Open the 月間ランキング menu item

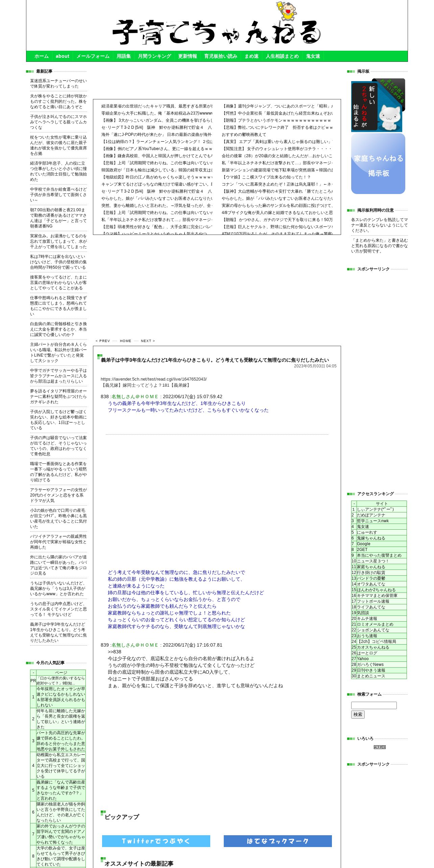154,56
